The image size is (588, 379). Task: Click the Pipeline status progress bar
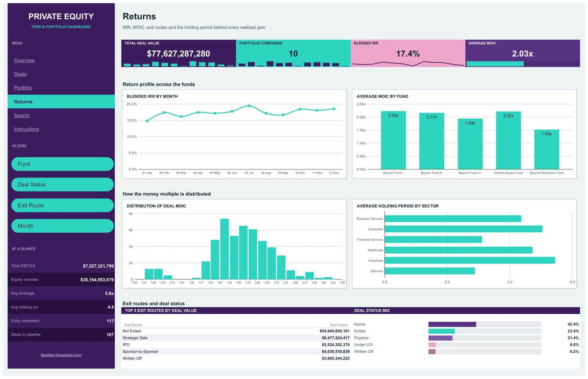click(x=484, y=338)
